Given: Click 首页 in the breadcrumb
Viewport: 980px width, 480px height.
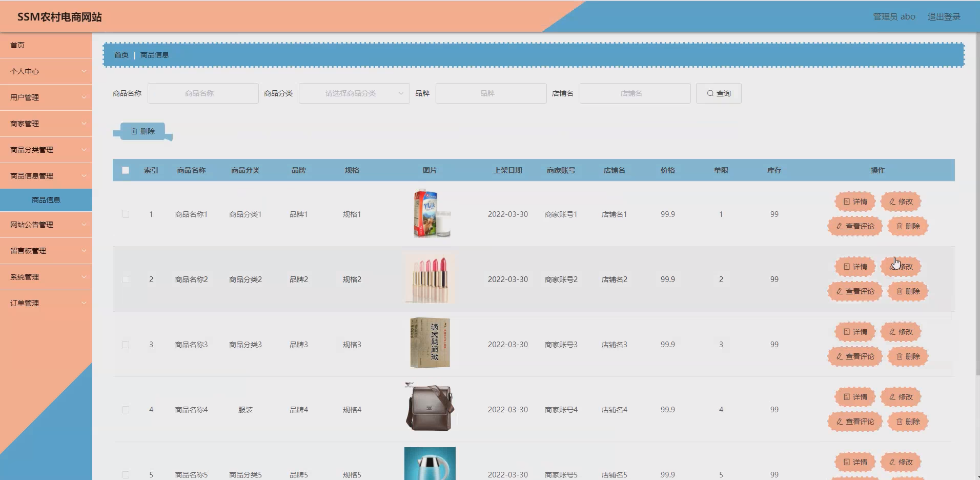Looking at the screenshot, I should [x=121, y=55].
